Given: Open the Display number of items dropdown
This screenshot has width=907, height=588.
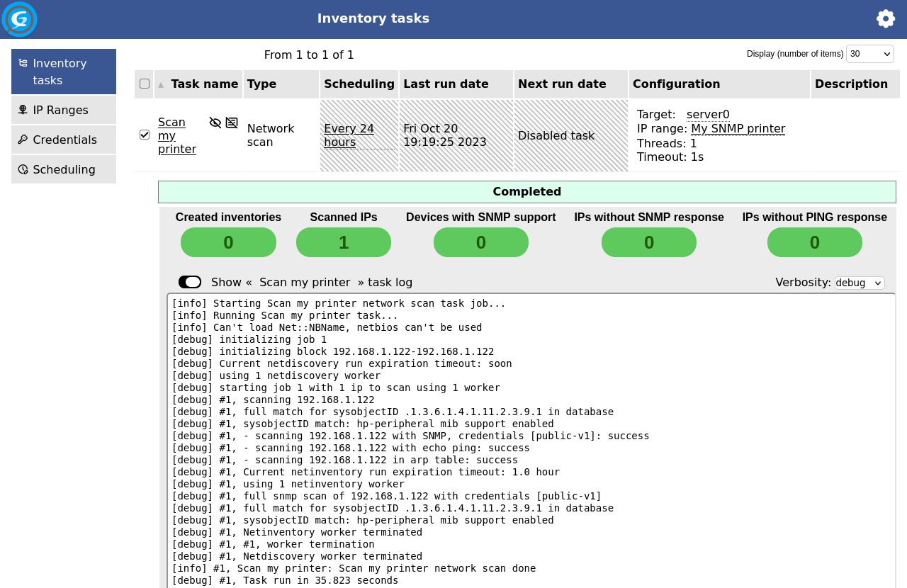Looking at the screenshot, I should [x=870, y=54].
